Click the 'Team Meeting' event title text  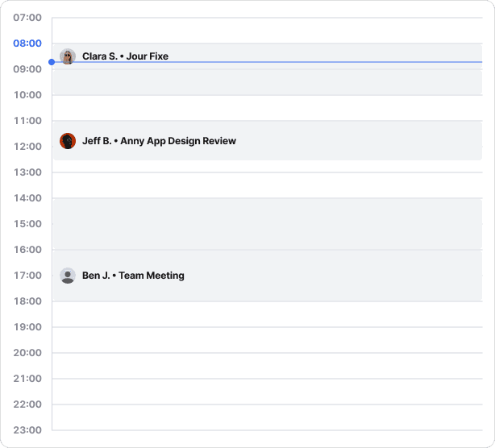152,276
